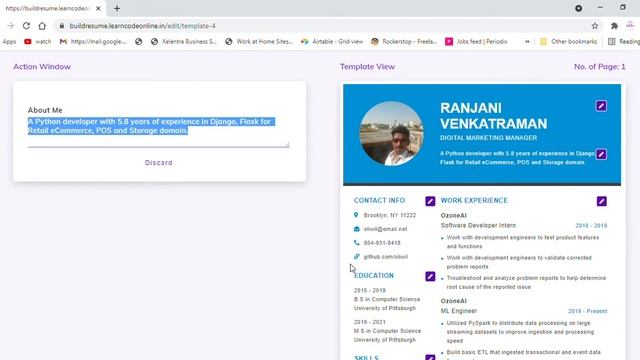This screenshot has height=360, width=640.
Task: Bookmark this page with the star
Action: pos(595,26)
